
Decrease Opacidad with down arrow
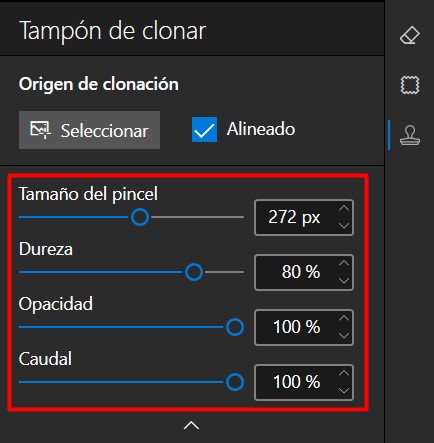(x=344, y=336)
